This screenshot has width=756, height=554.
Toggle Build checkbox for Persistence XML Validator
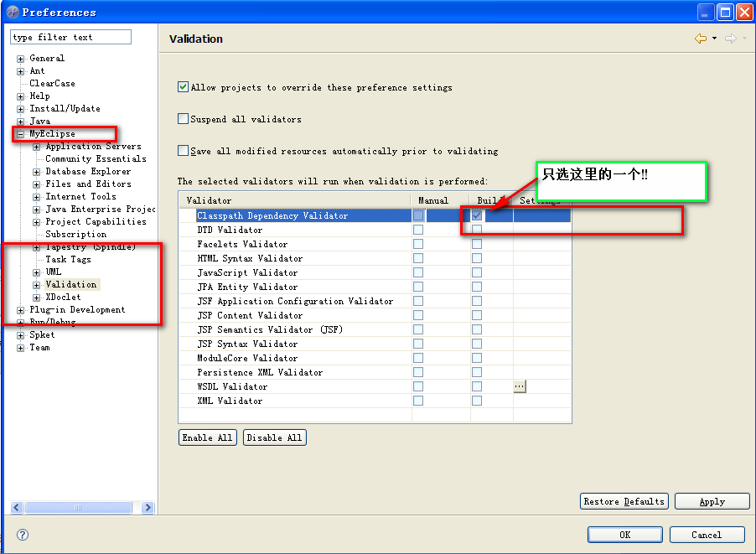click(477, 372)
